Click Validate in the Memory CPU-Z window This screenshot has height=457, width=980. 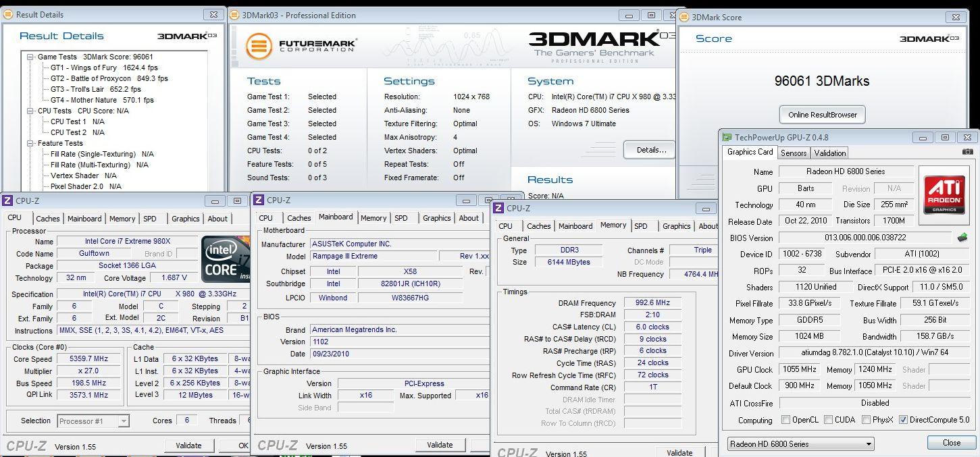pos(679,452)
